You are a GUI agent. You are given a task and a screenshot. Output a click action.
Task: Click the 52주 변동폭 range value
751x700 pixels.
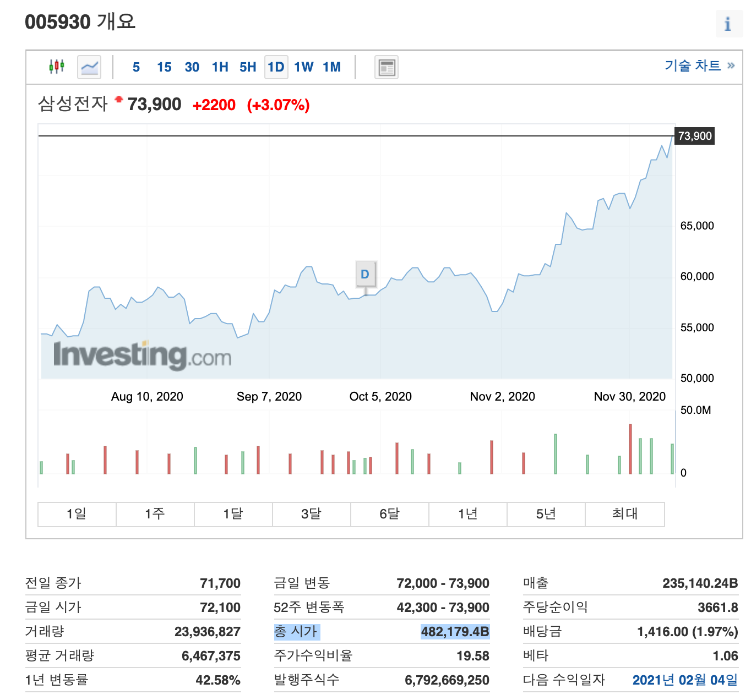[x=443, y=608]
